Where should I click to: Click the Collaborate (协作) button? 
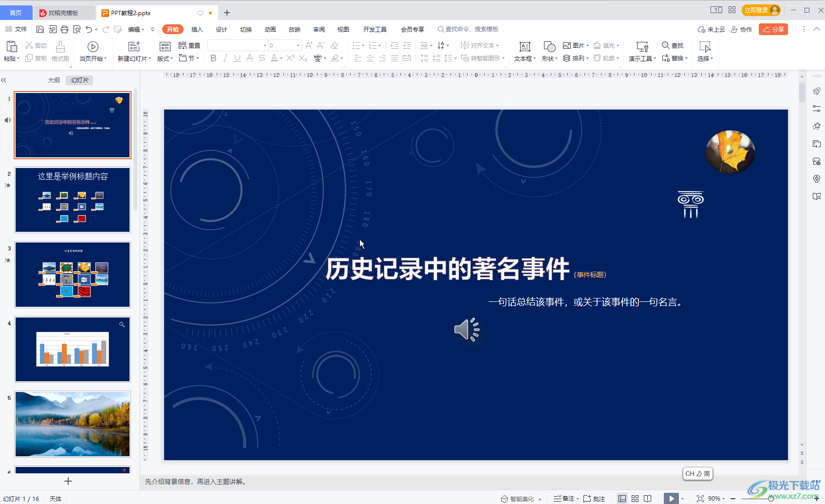pyautogui.click(x=741, y=29)
